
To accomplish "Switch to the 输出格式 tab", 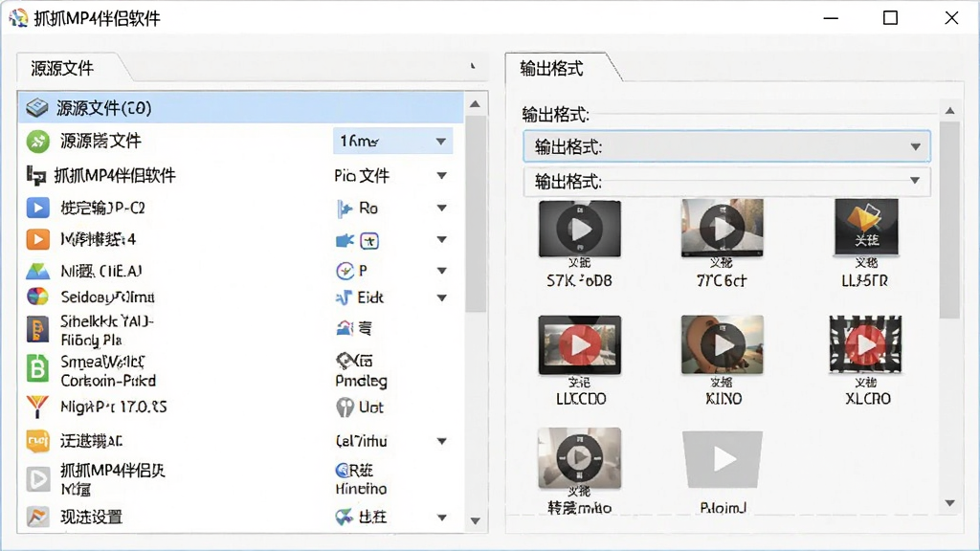I will (x=552, y=68).
